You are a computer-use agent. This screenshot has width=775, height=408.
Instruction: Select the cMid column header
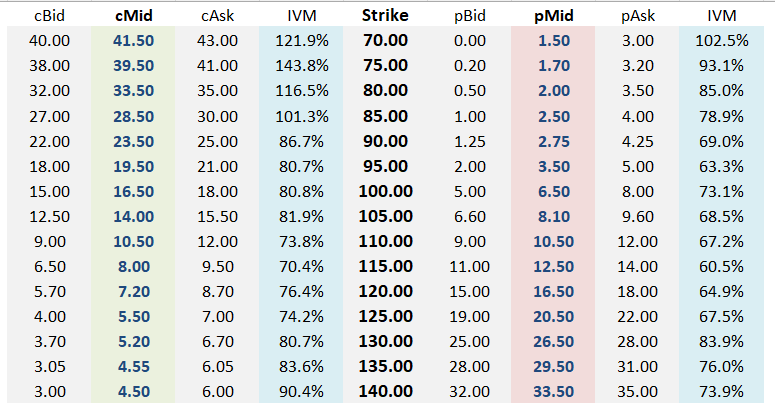133,16
